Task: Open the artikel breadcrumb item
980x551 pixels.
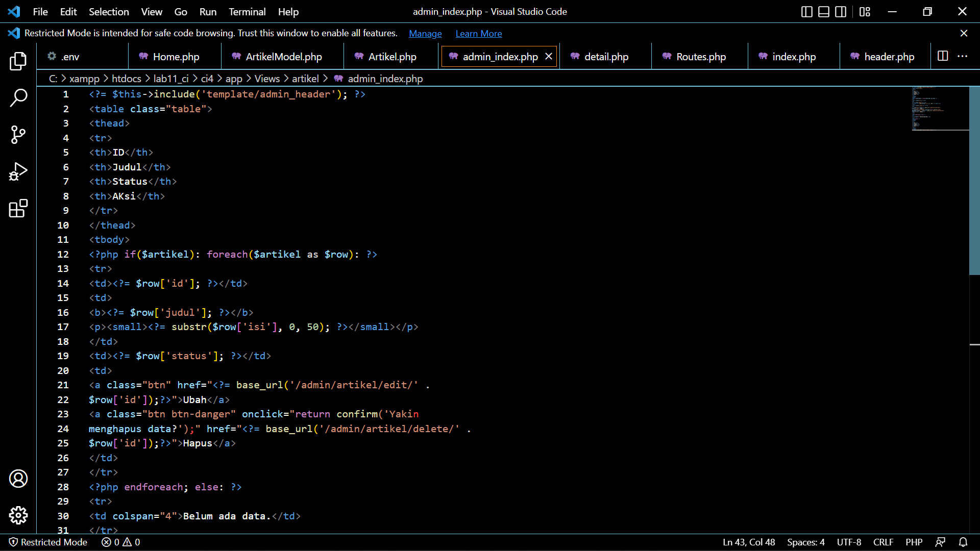Action: point(305,79)
